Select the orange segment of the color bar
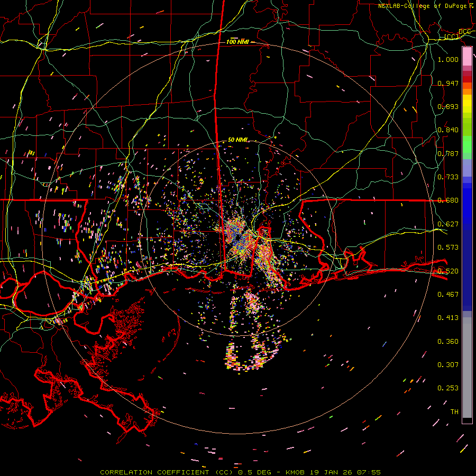 (x=467, y=91)
